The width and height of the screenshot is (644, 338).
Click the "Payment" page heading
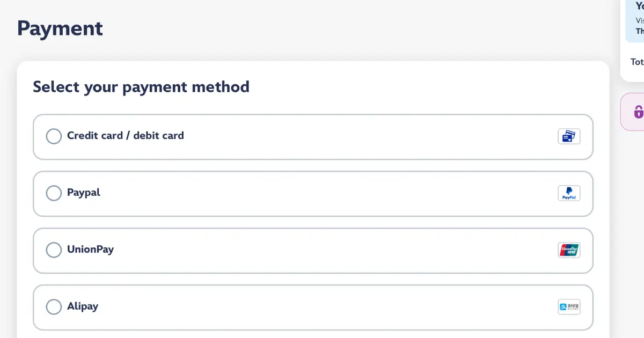(x=60, y=28)
